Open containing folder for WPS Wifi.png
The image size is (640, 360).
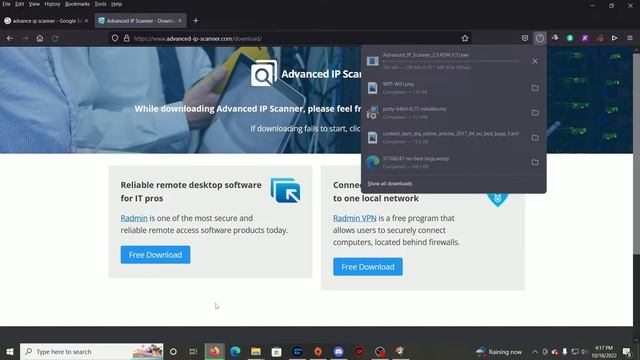535,88
